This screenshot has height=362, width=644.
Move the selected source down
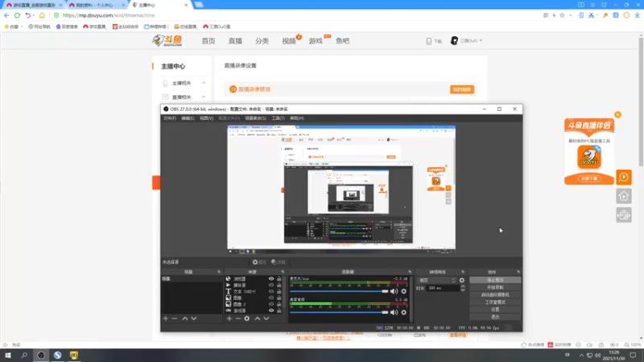pos(266,319)
